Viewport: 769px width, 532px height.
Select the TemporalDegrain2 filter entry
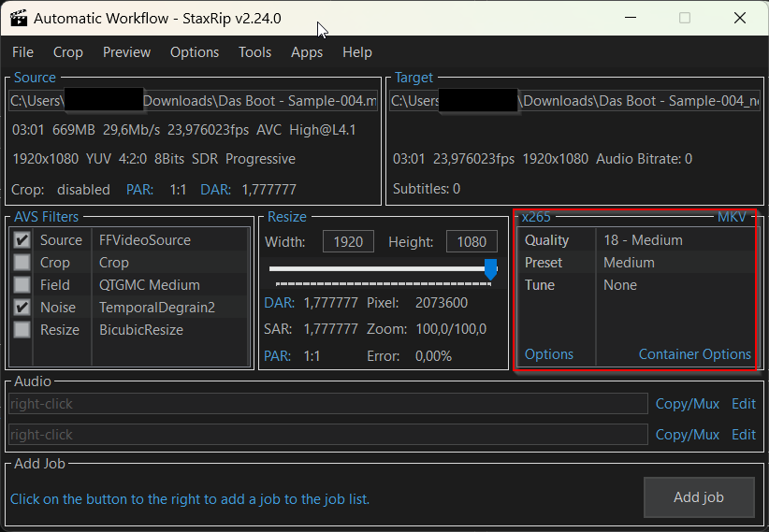click(x=157, y=308)
